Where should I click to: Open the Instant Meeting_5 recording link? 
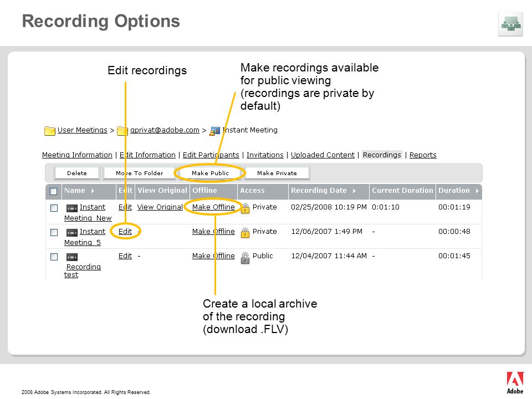click(x=85, y=237)
